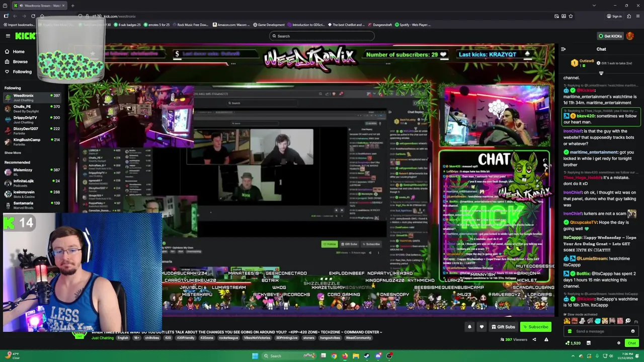Click the Kick search box
This screenshot has height=362, width=644.
(x=322, y=36)
